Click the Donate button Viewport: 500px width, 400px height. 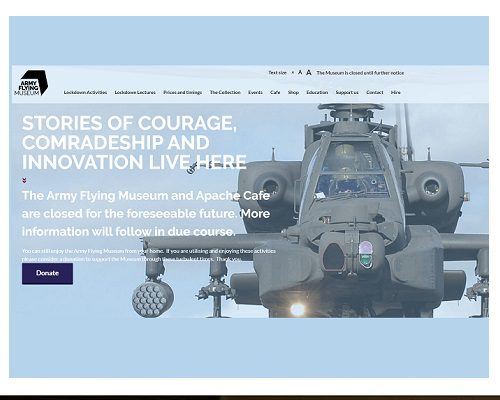point(47,274)
